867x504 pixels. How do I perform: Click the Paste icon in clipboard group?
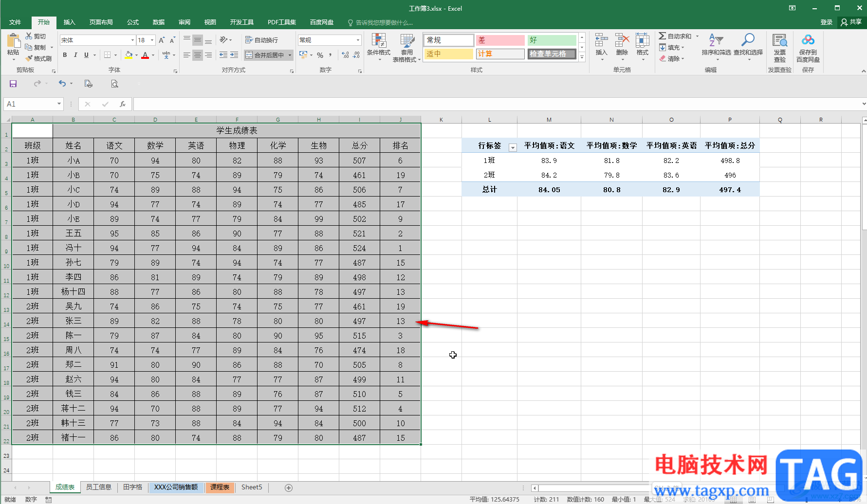(x=13, y=41)
